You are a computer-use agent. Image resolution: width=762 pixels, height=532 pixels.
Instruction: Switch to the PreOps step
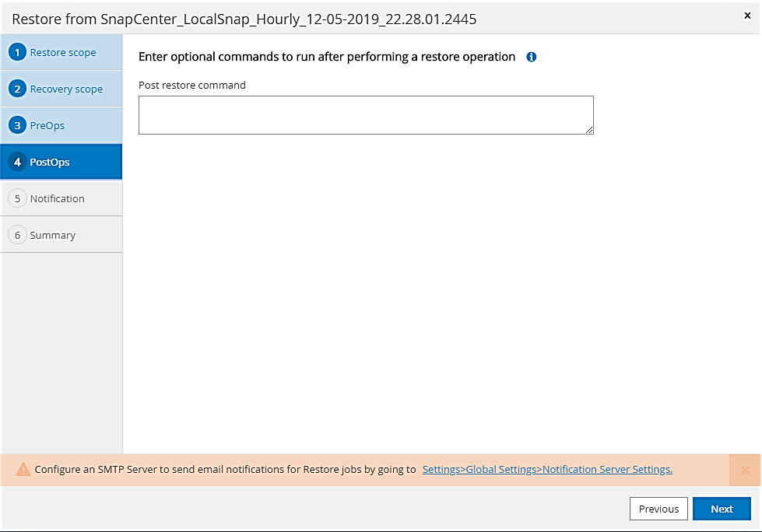pos(47,126)
